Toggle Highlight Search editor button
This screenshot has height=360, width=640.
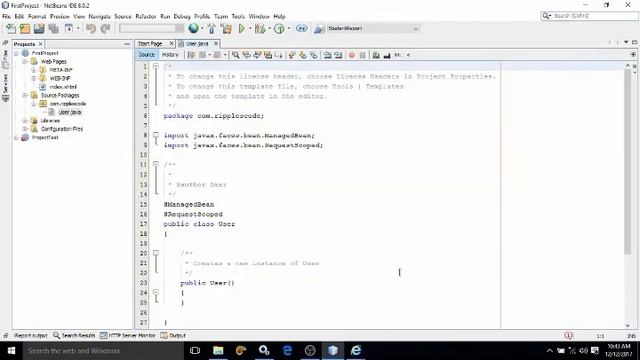point(268,55)
